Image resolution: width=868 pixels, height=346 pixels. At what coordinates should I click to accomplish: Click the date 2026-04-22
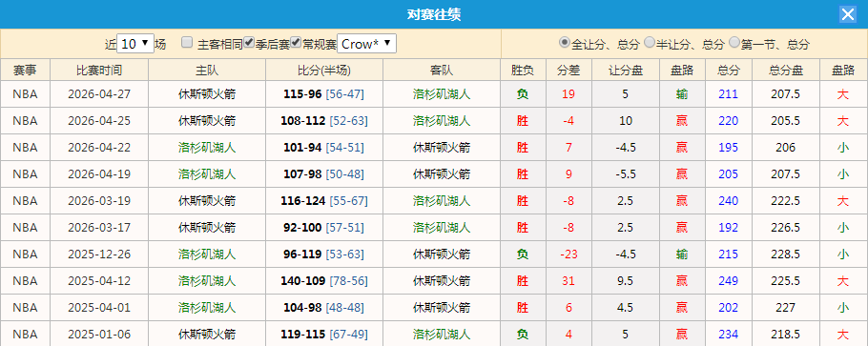point(99,147)
